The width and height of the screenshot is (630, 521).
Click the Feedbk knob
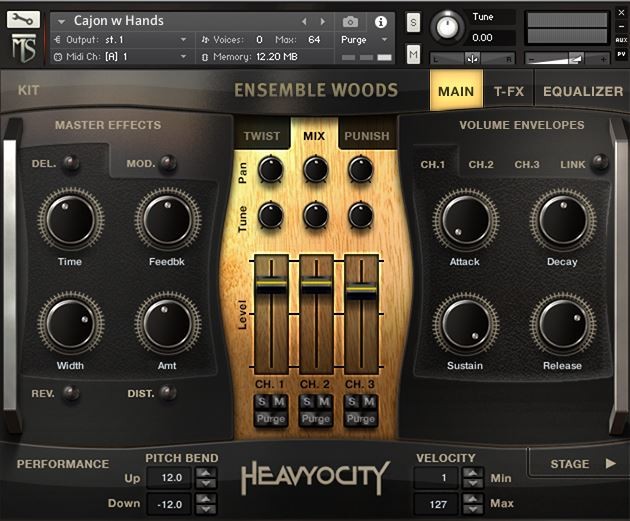tap(168, 219)
